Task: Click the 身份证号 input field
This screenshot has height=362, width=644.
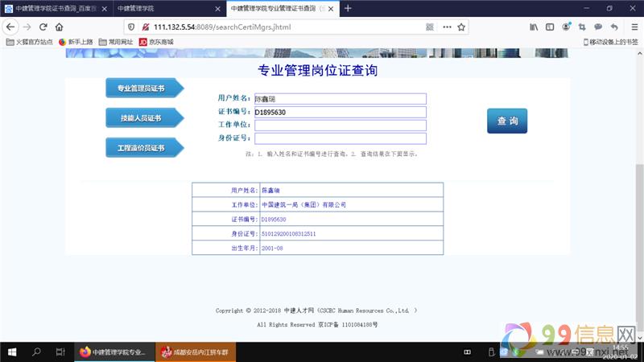Action: tap(340, 138)
